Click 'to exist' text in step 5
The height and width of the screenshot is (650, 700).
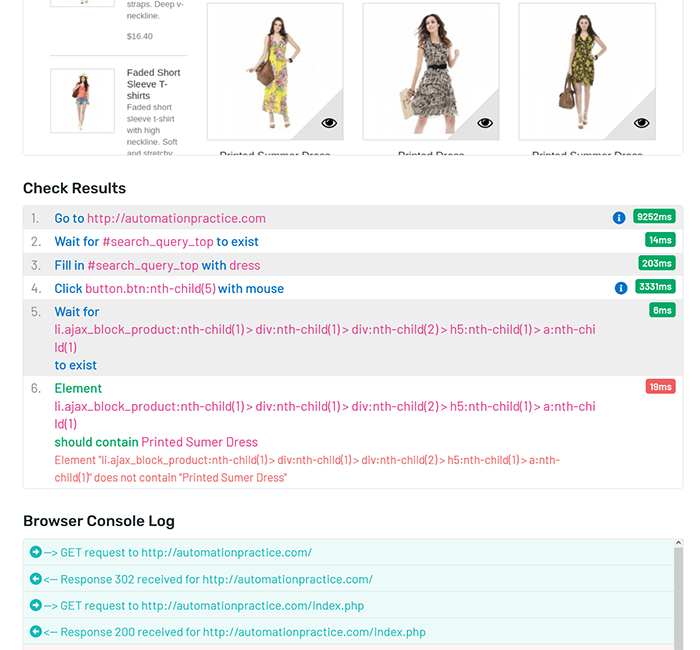(x=75, y=365)
